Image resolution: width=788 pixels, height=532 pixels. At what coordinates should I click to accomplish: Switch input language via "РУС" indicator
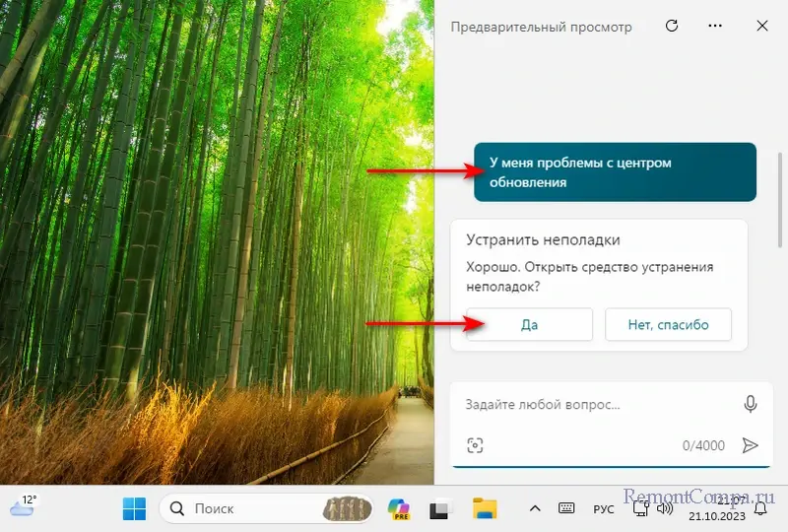tap(603, 509)
